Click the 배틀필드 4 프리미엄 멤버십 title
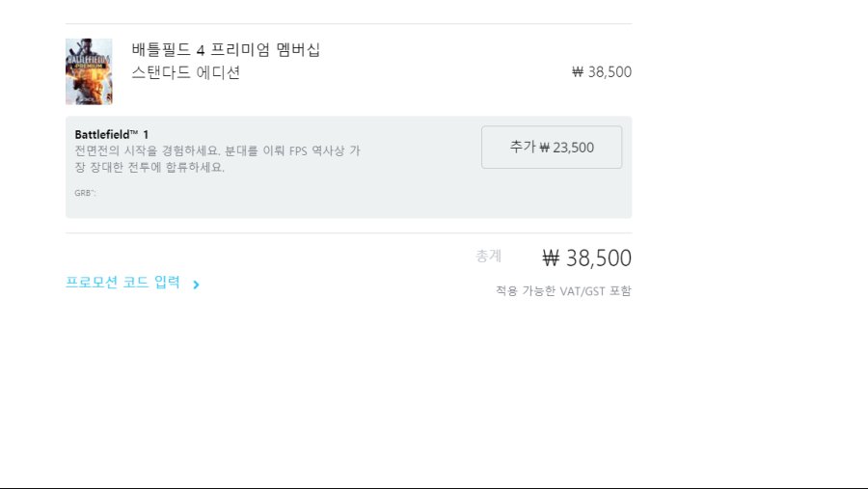The height and width of the screenshot is (489, 868). click(226, 49)
